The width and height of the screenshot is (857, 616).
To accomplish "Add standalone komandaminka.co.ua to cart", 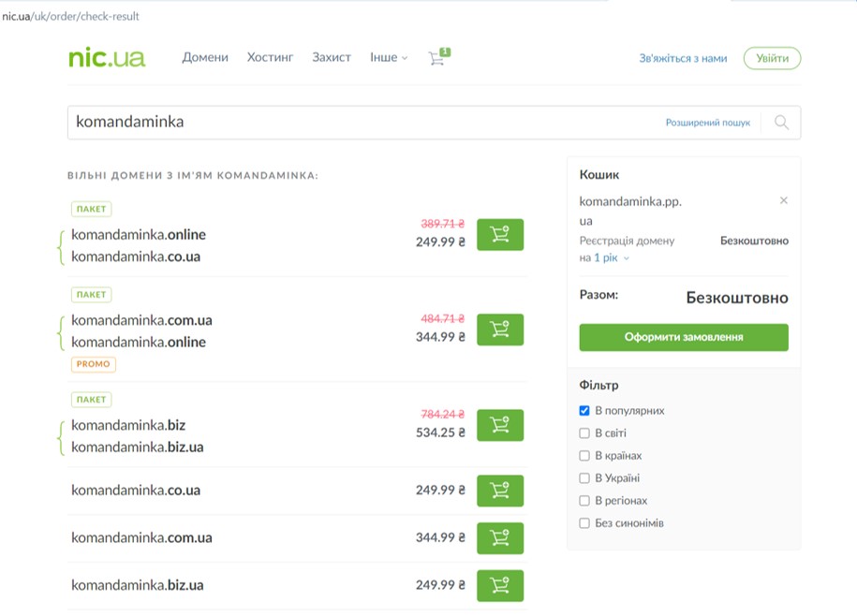I will 500,491.
